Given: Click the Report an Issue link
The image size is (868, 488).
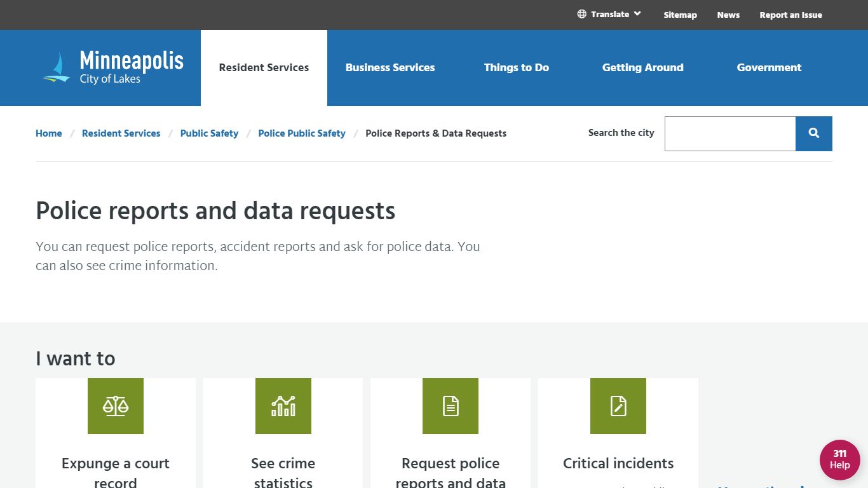Looking at the screenshot, I should [791, 15].
